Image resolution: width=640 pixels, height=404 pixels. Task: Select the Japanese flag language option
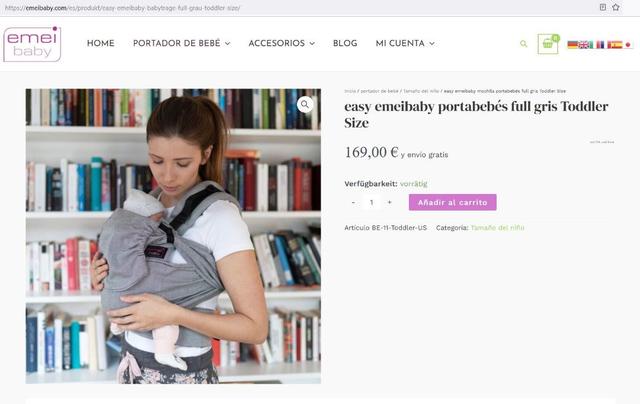coord(628,44)
